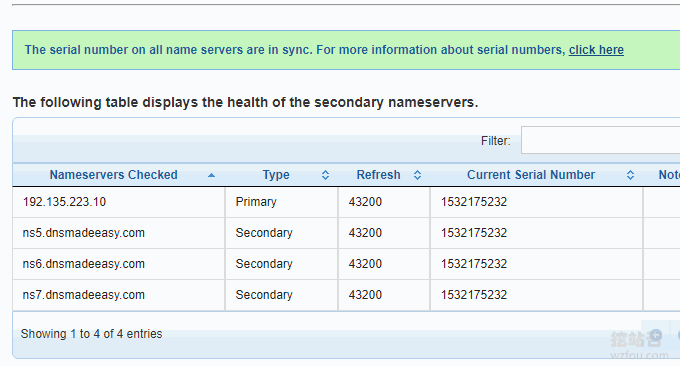Click Secondary type in ns7 row
This screenshot has width=680, height=366.
(282, 295)
